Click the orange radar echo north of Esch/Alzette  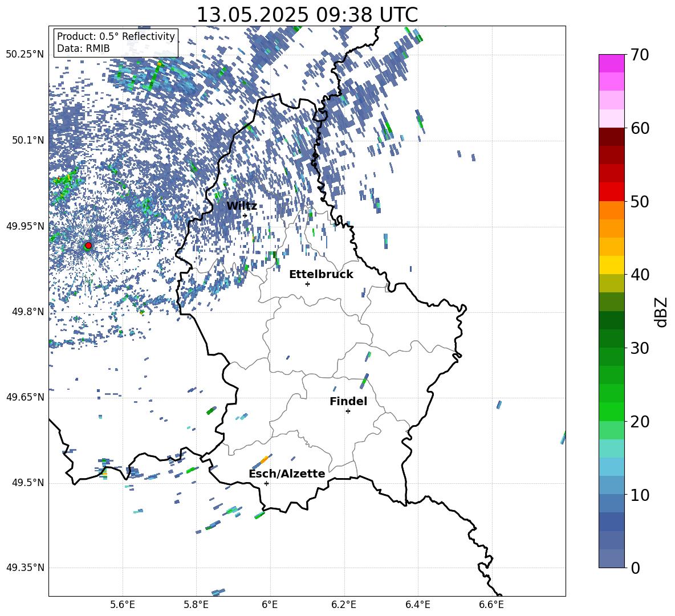click(x=265, y=459)
